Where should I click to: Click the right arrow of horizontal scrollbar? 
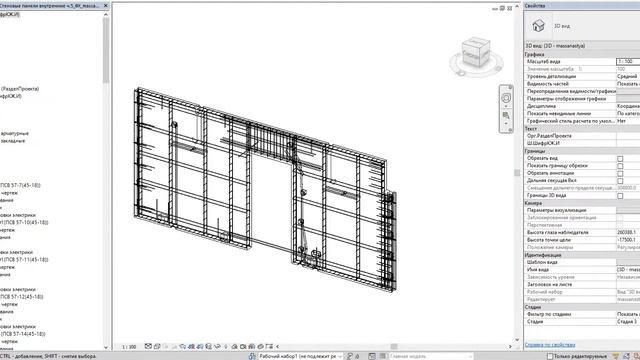510,347
